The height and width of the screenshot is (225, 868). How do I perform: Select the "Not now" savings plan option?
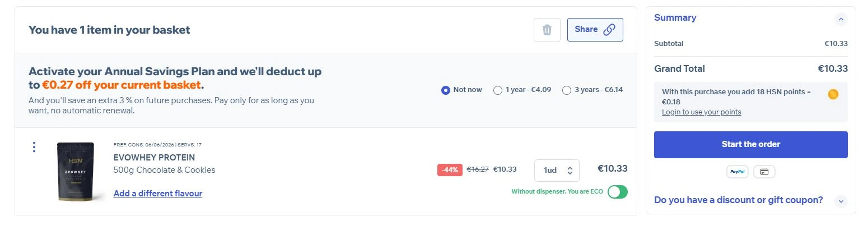pyautogui.click(x=446, y=90)
